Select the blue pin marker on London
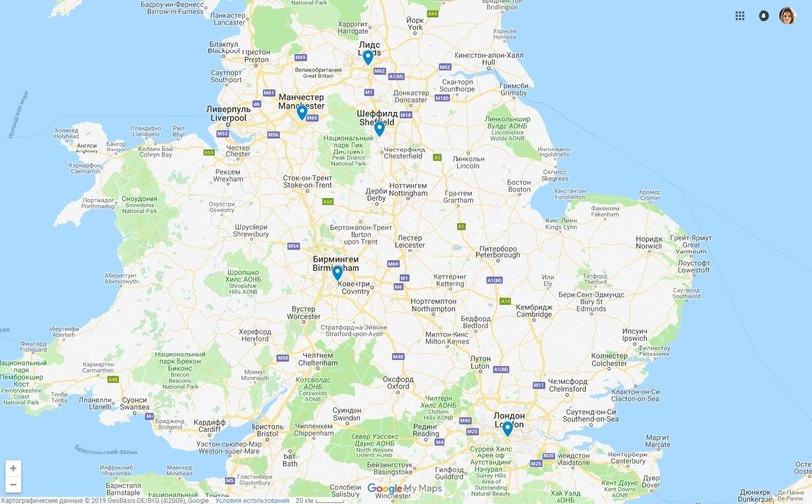 click(507, 429)
